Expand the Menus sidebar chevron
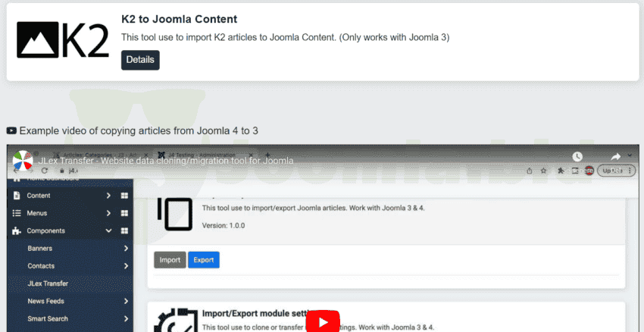Screen dimensions: 644x332 coord(108,213)
